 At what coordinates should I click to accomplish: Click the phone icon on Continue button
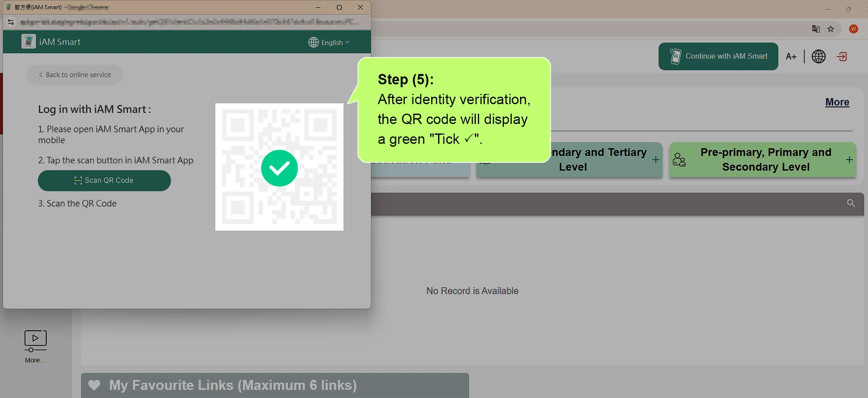[675, 56]
